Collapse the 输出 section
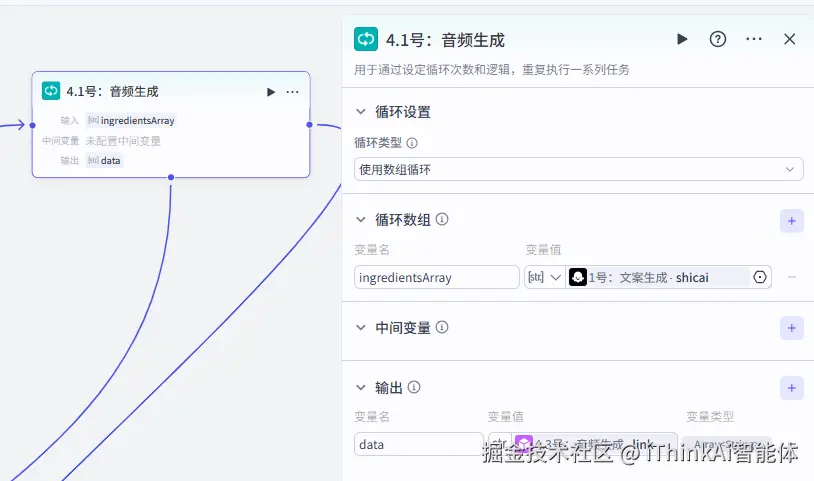 (x=361, y=387)
